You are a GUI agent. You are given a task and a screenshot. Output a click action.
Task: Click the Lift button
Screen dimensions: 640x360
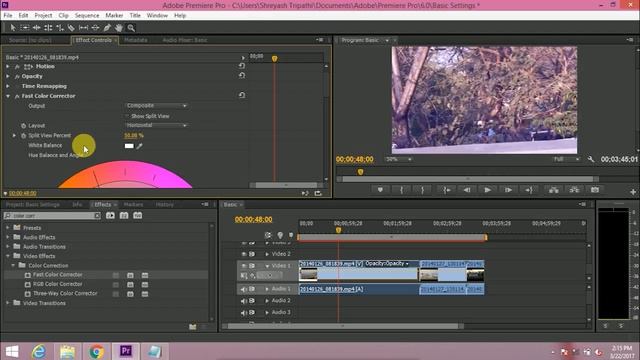[x=553, y=190]
